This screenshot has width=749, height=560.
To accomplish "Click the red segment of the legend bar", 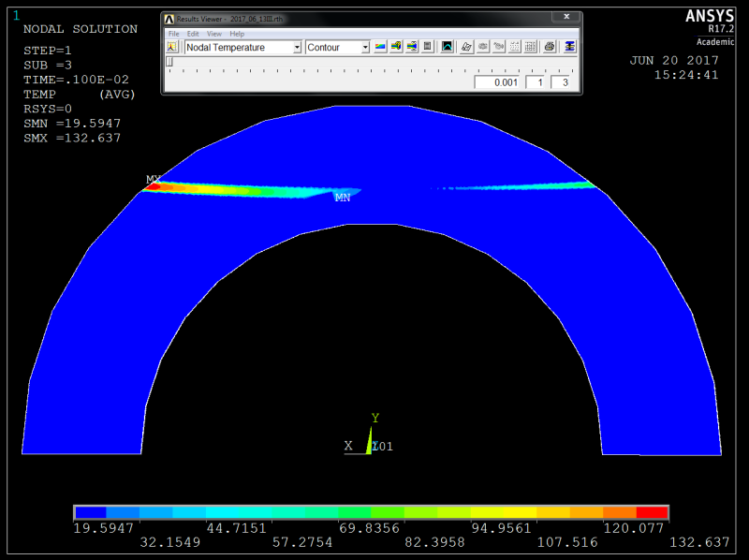I will (x=652, y=512).
